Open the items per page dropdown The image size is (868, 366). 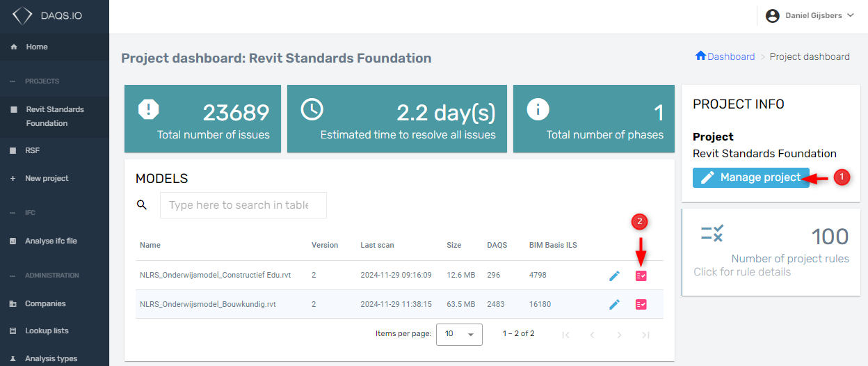(x=459, y=334)
